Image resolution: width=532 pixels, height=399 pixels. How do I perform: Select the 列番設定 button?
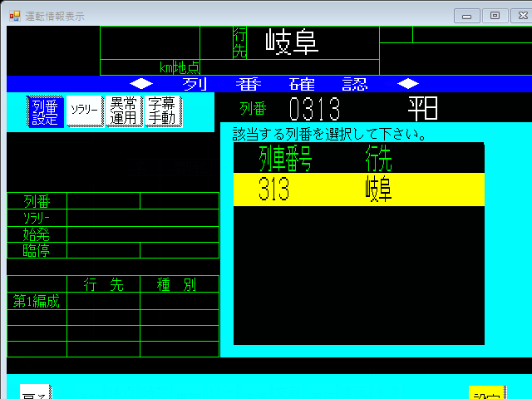(46, 111)
